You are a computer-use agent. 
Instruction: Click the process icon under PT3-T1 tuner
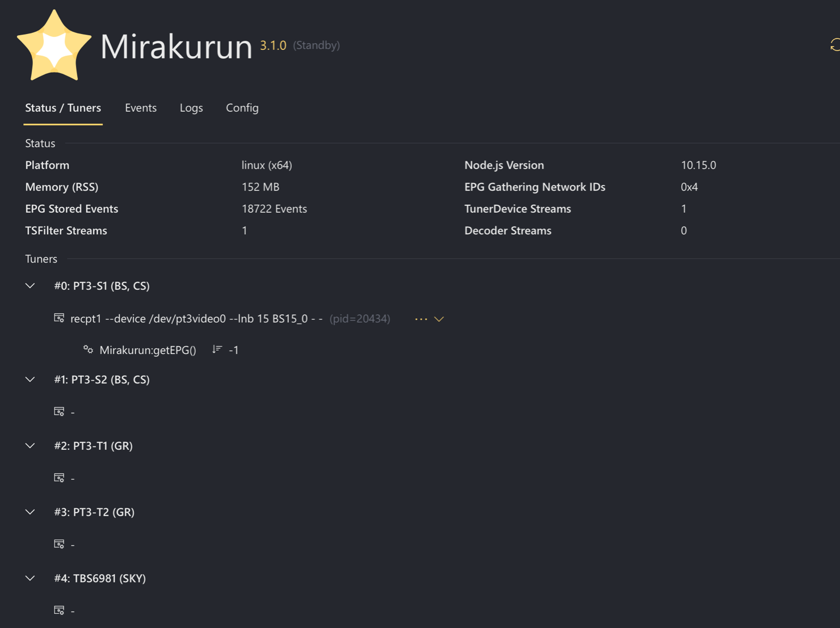59,478
